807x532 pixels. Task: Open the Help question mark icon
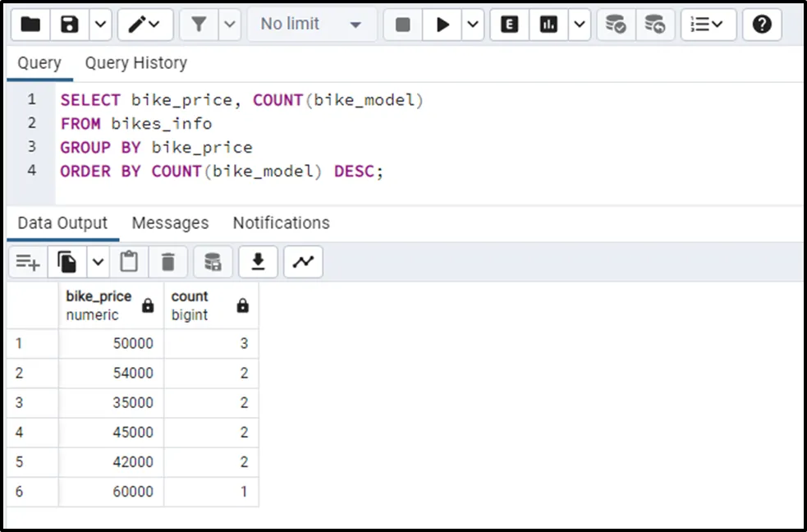[762, 25]
